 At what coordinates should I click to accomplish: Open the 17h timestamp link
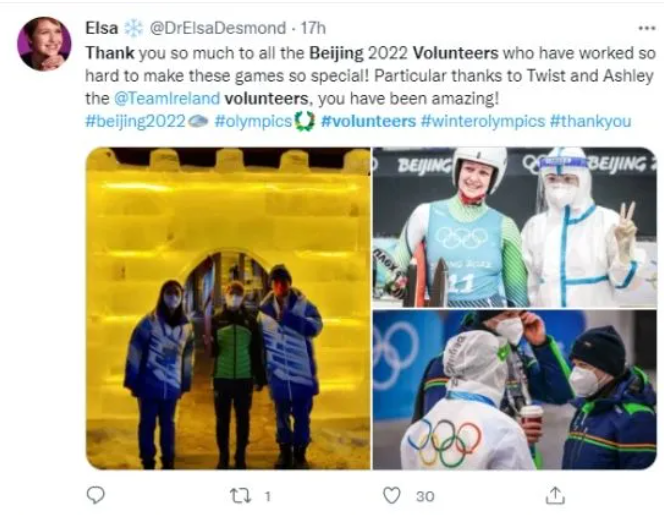click(313, 28)
